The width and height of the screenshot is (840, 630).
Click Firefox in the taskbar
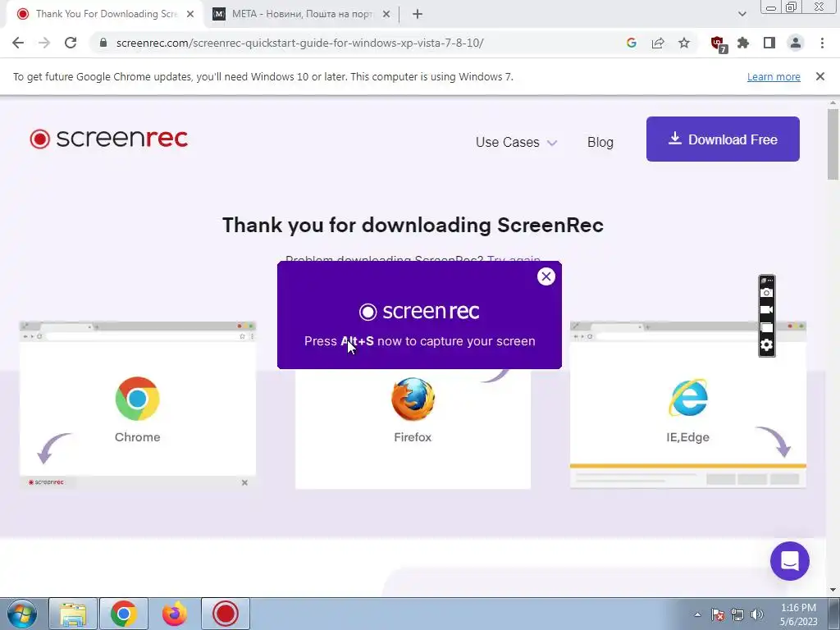pyautogui.click(x=174, y=614)
